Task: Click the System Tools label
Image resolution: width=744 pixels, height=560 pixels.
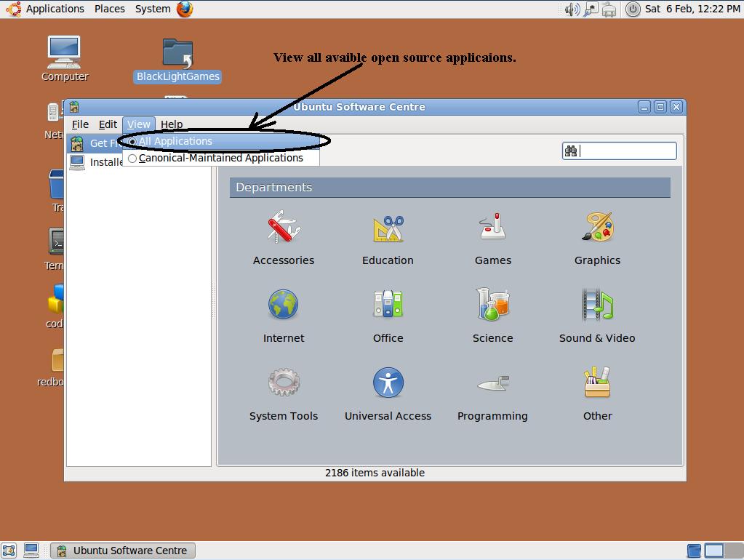Action: pos(284,416)
